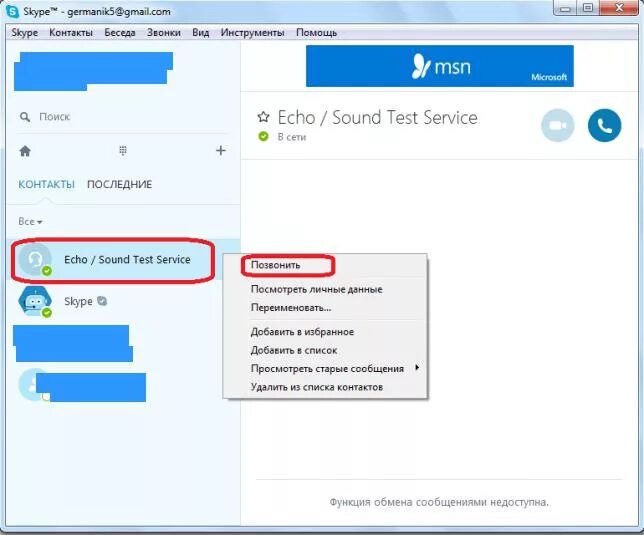Click the В сети status text
This screenshot has height=535, width=644.
[x=292, y=137]
